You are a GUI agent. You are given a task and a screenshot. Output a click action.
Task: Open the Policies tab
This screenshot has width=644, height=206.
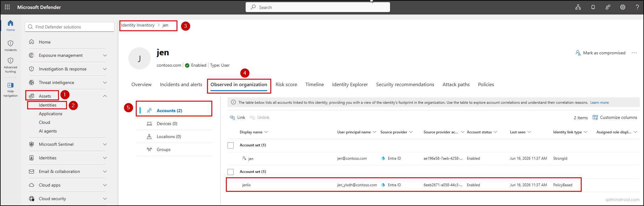tap(486, 85)
